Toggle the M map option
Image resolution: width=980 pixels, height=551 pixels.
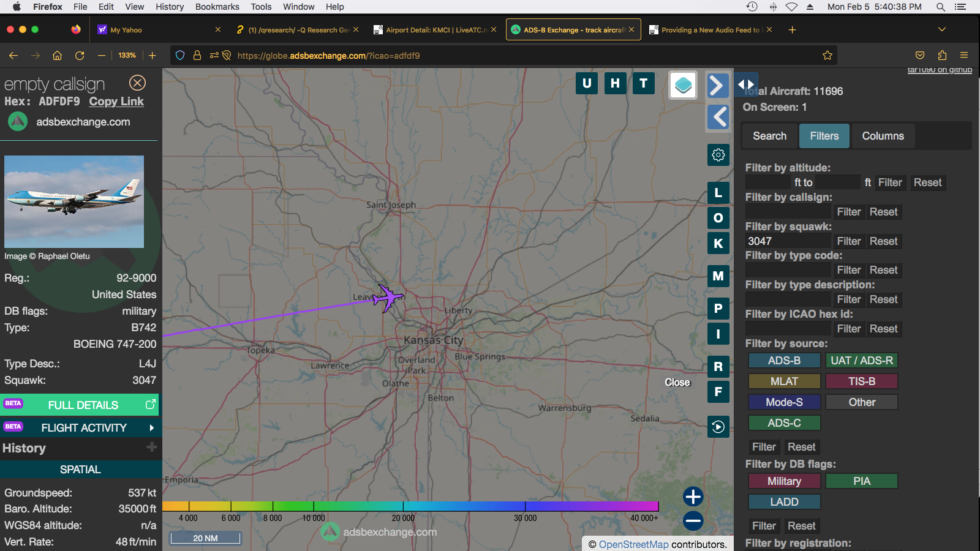(x=718, y=276)
